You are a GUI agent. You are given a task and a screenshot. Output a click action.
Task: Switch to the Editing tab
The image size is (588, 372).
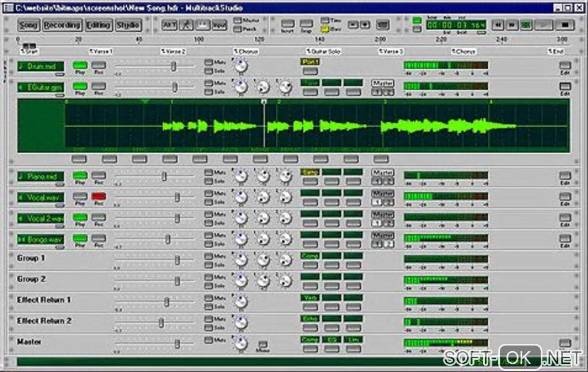(x=98, y=25)
